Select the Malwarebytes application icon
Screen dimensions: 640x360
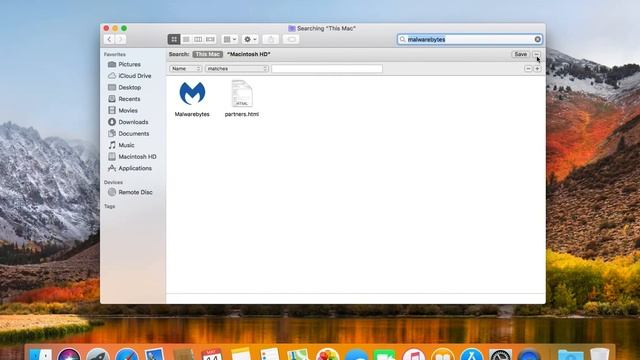tap(192, 93)
